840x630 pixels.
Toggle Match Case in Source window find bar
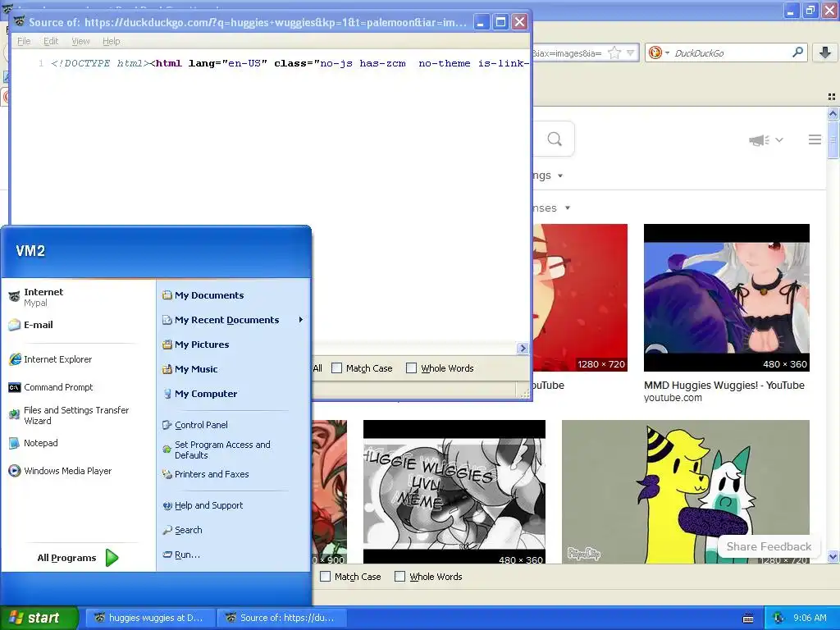click(362, 368)
